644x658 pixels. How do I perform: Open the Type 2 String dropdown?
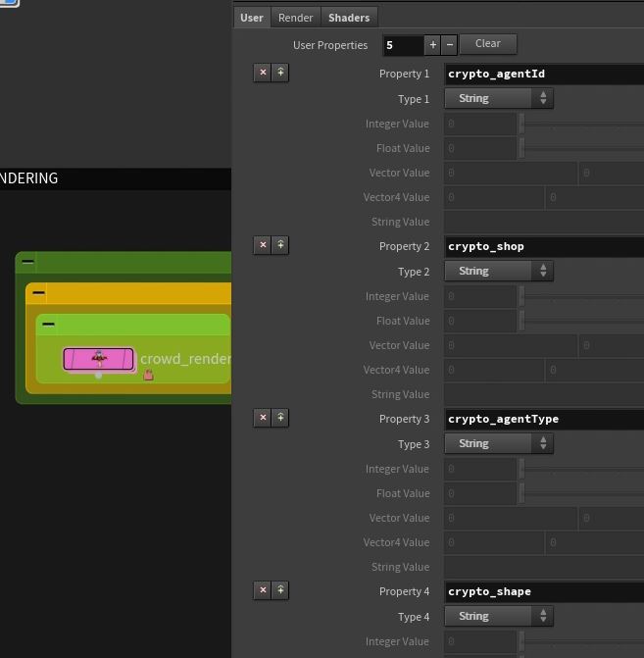click(x=499, y=271)
